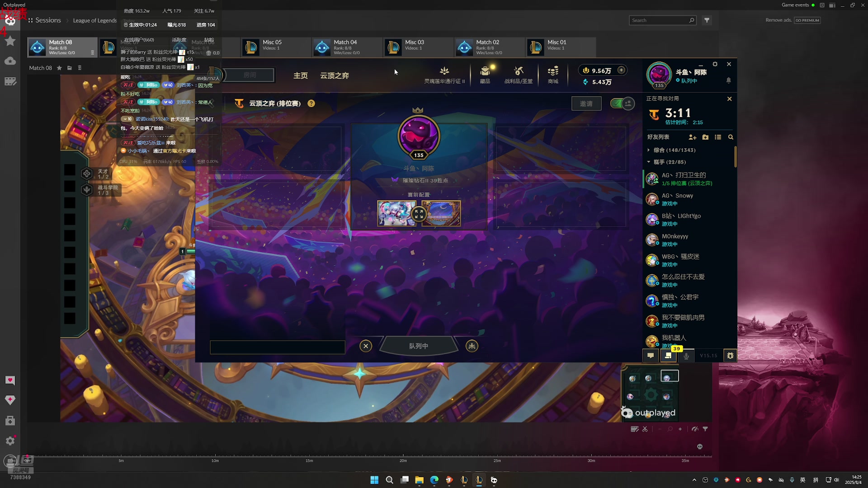
Task: Click the timeline zoom-in plus icon
Action: (680, 429)
